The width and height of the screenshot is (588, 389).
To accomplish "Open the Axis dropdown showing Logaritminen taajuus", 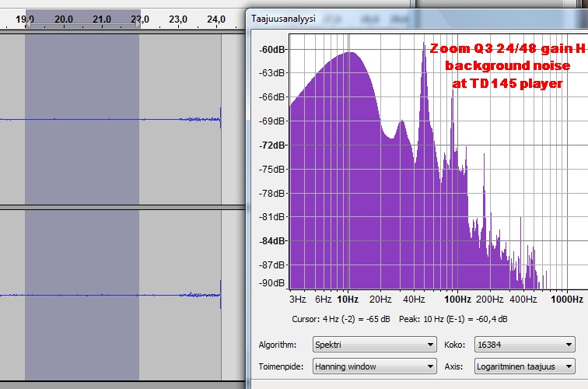I will point(524,366).
